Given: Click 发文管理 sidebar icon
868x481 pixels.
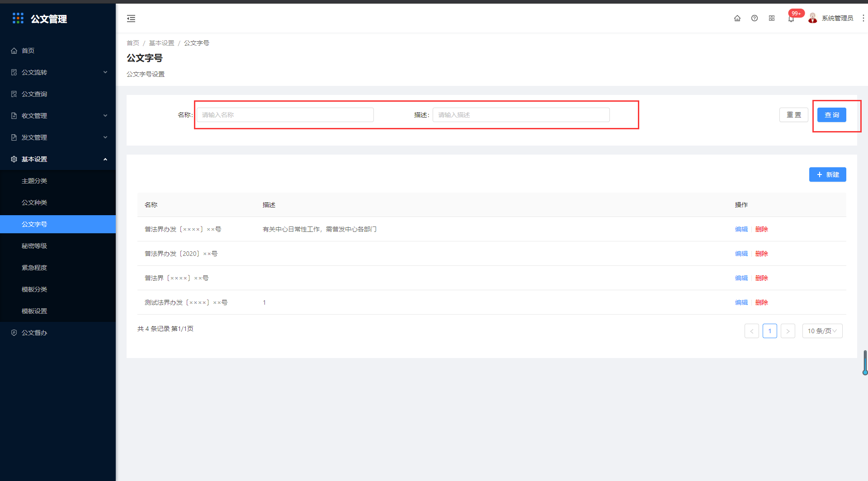Looking at the screenshot, I should pos(14,137).
